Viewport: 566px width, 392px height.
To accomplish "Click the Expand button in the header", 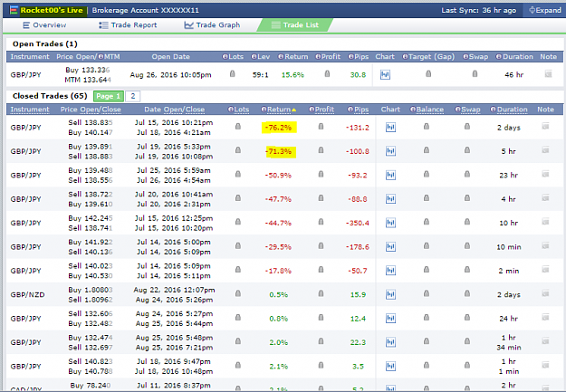I will click(x=545, y=10).
